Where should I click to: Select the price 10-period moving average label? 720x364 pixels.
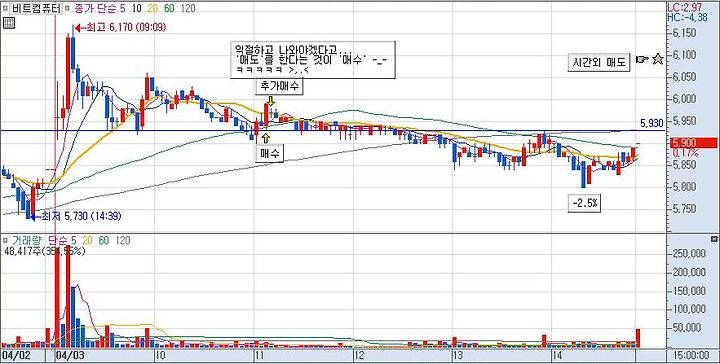[x=136, y=8]
